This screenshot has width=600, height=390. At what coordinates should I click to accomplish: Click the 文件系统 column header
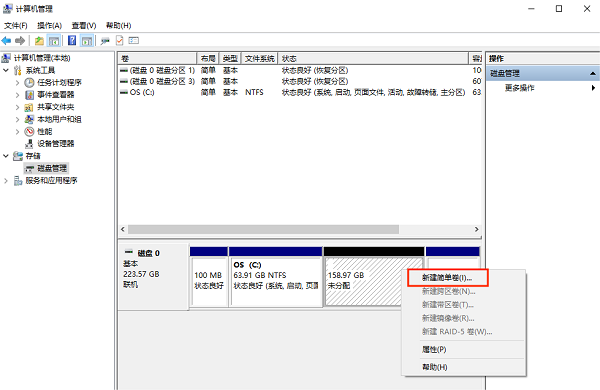(x=259, y=59)
